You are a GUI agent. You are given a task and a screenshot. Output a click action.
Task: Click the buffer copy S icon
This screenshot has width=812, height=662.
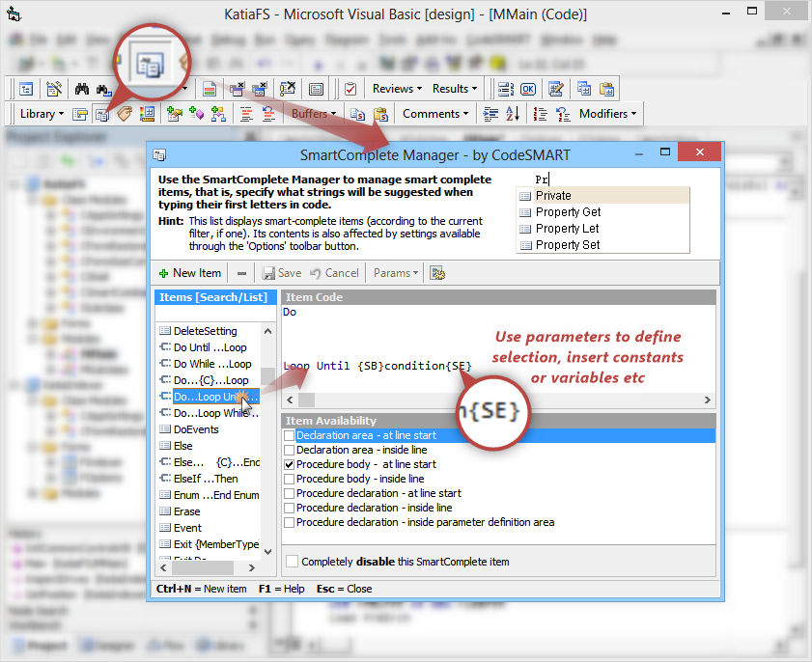pos(358,114)
